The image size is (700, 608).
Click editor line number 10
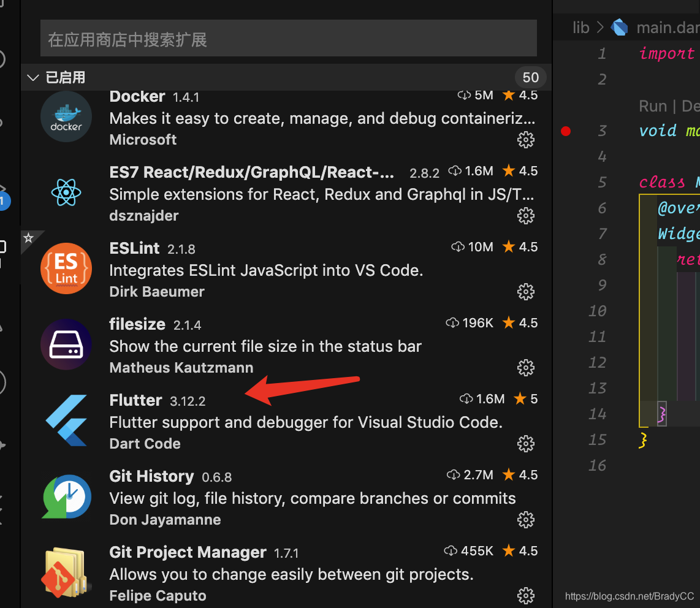(x=598, y=311)
